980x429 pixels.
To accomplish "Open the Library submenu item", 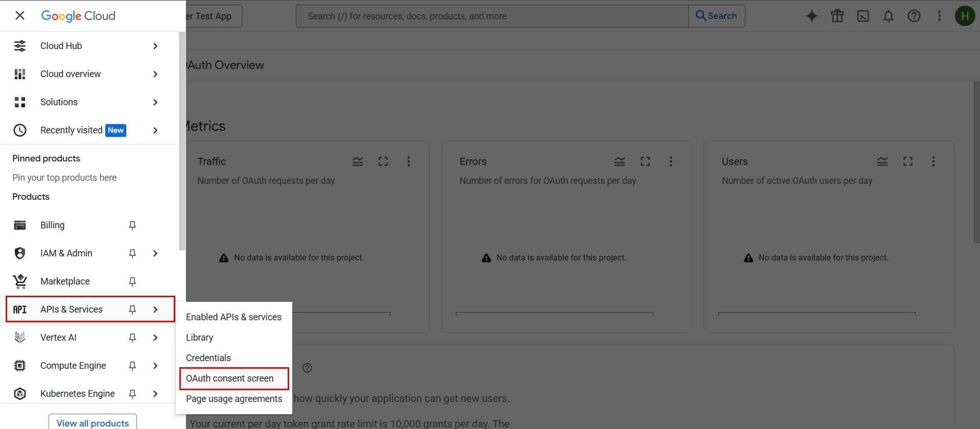I will (234, 338).
